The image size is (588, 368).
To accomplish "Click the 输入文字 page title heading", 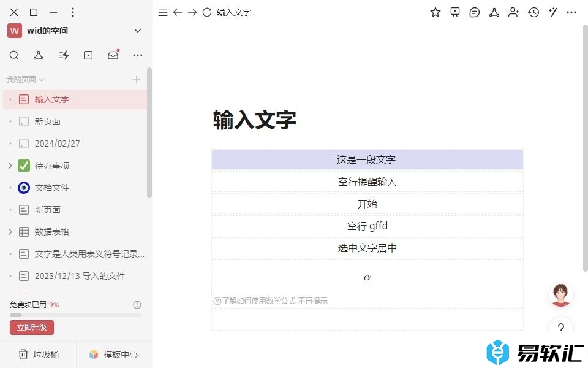I will point(255,120).
